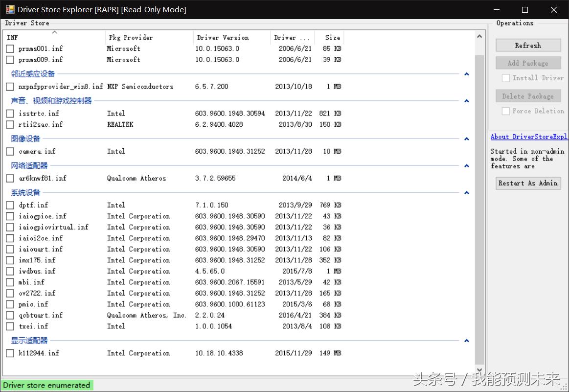
Task: Click Restart As Admin button
Action: pos(528,183)
